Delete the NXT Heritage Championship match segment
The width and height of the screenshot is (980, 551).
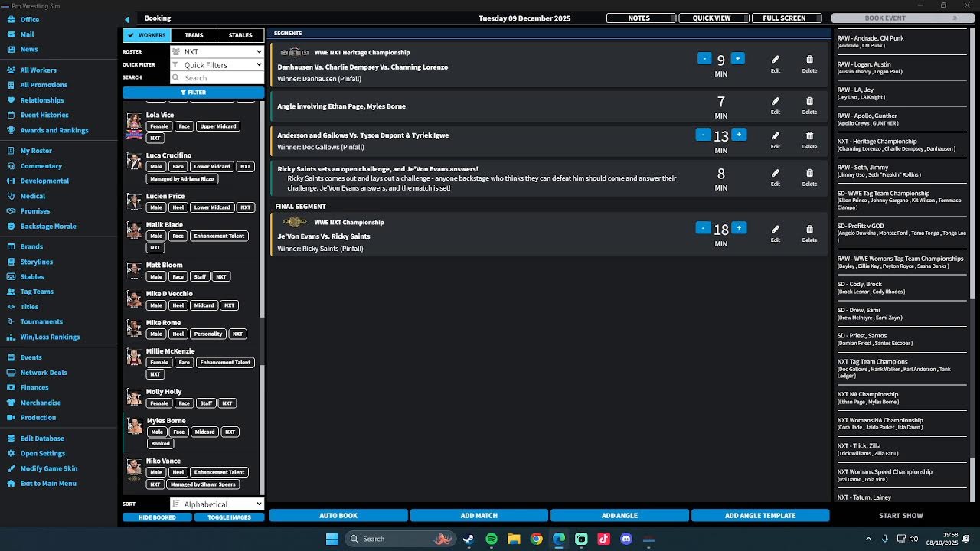[x=809, y=64]
